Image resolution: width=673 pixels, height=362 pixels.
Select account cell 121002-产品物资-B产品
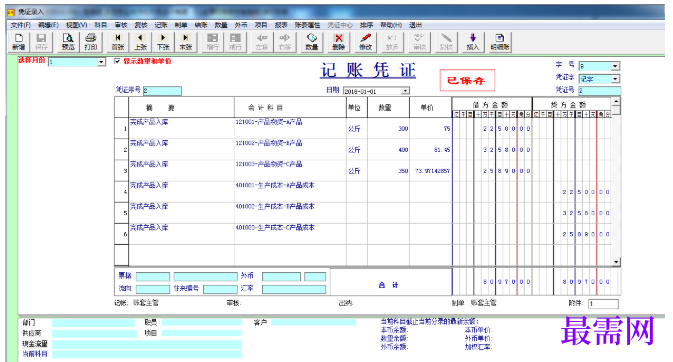pyautogui.click(x=290, y=149)
